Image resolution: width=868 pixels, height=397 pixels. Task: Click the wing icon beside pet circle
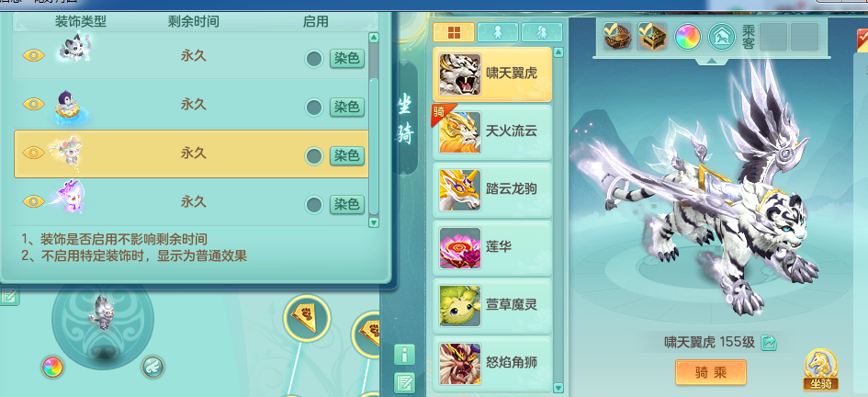coord(152,367)
